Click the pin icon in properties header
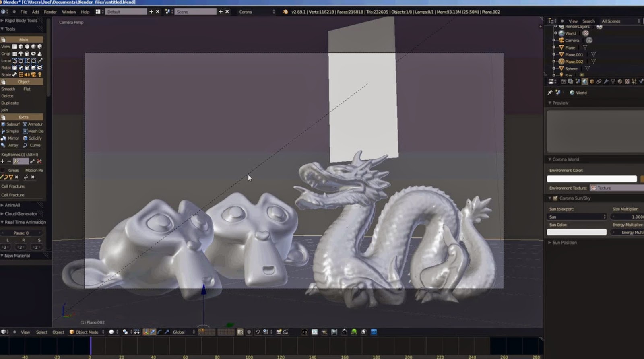This screenshot has height=359, width=644. (550, 93)
